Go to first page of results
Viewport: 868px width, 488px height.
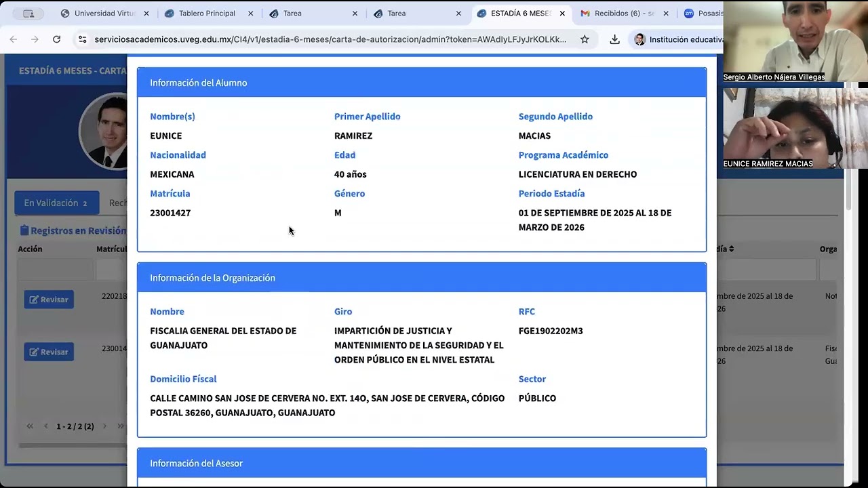pos(30,426)
